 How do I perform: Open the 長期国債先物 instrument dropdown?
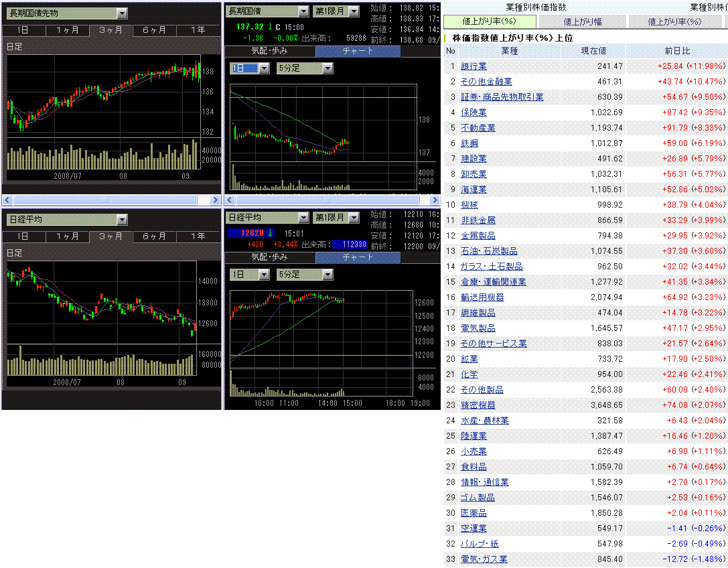tap(121, 13)
